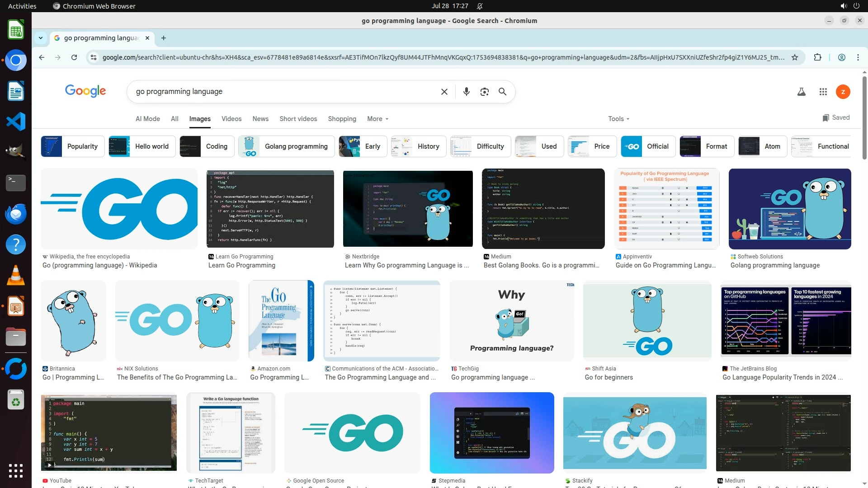The width and height of the screenshot is (868, 488).
Task: Bookmark this page with the star icon
Action: (795, 57)
